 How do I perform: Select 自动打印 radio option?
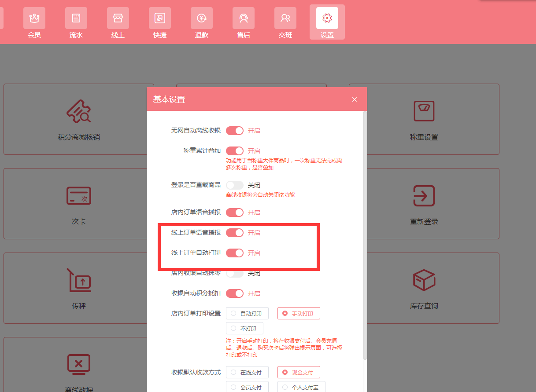pos(247,314)
